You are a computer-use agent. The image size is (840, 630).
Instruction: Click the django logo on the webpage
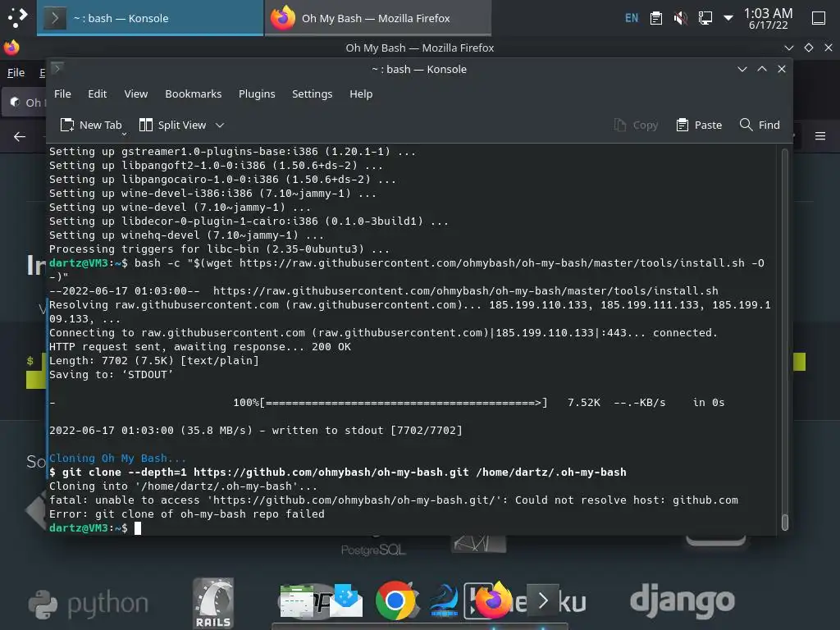coord(682,603)
